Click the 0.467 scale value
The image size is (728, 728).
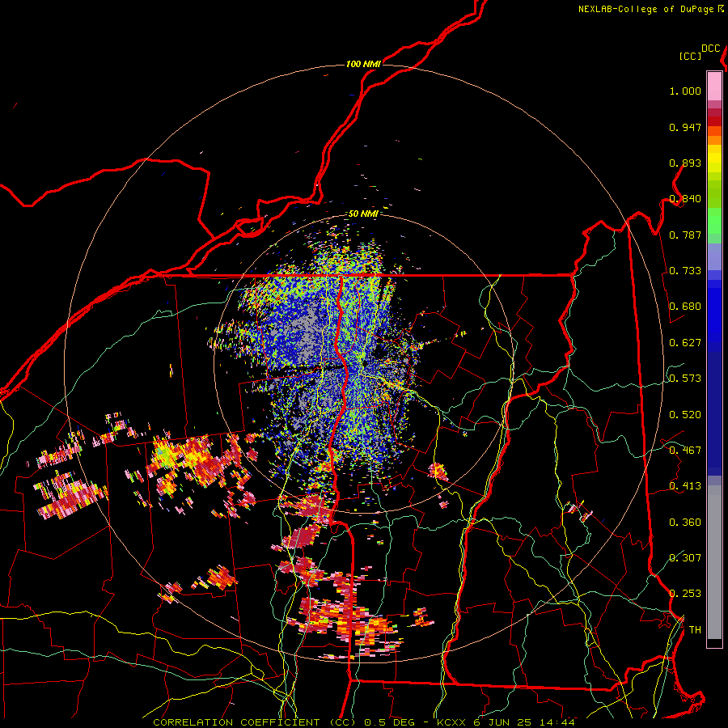click(x=685, y=451)
